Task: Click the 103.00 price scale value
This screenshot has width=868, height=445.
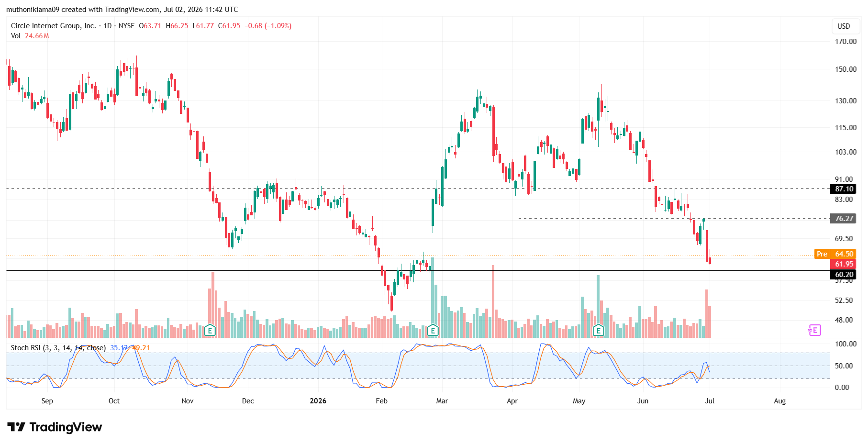Action: (846, 152)
